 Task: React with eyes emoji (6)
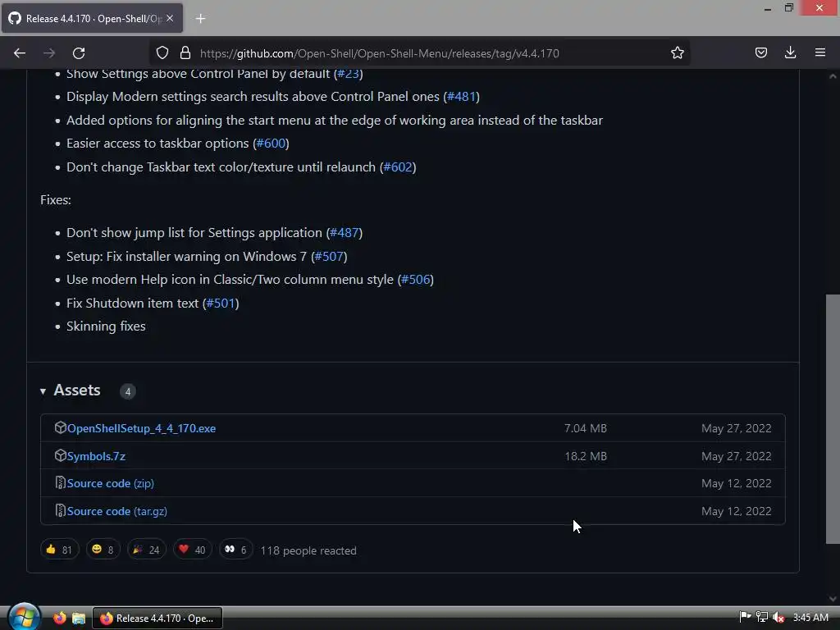tap(235, 550)
